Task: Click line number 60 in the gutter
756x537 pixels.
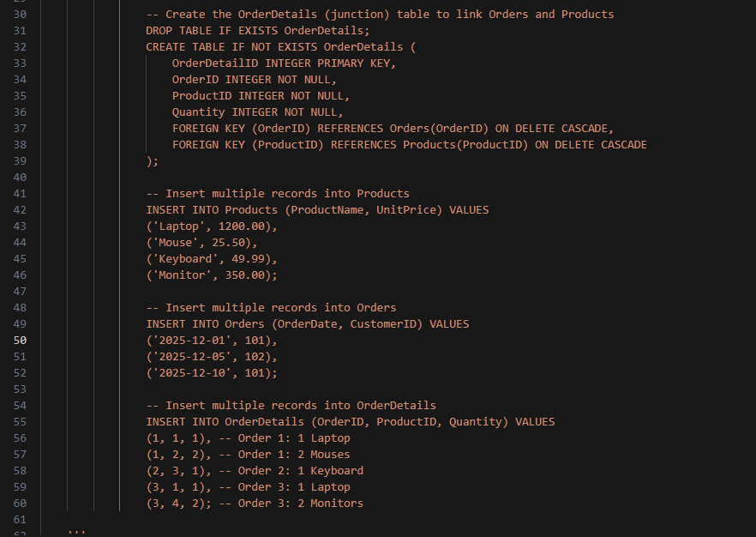Action: pos(21,504)
